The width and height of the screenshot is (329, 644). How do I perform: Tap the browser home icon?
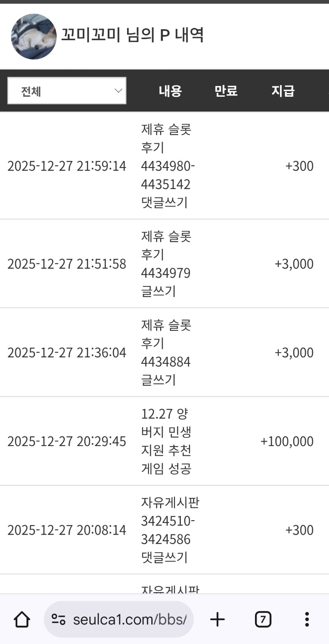(22, 619)
